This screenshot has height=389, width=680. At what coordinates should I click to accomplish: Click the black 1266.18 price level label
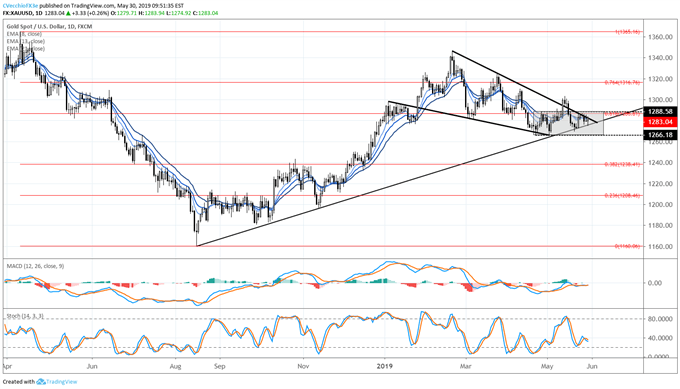[x=660, y=135]
